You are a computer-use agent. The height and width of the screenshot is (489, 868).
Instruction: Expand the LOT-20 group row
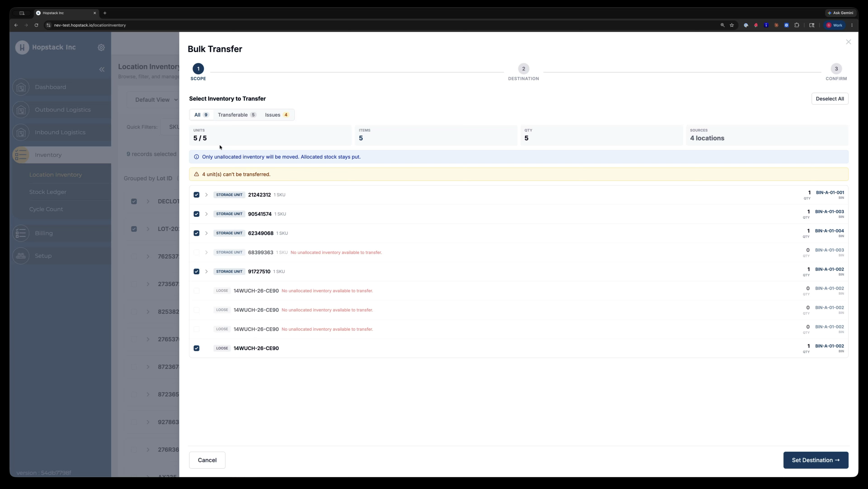click(x=148, y=229)
